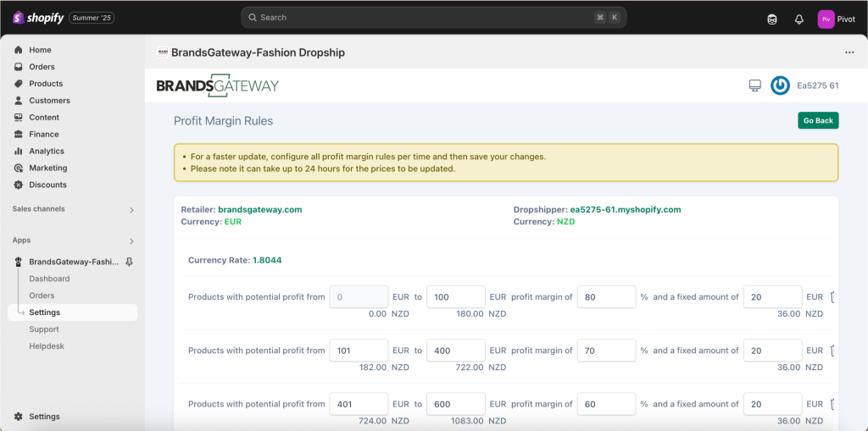
Task: Open the Sidekick assistant icon
Action: (771, 19)
